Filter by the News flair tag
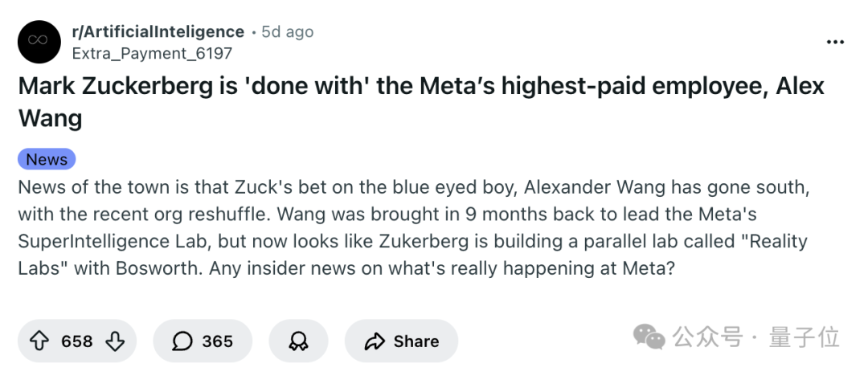Image resolution: width=868 pixels, height=372 pixels. [47, 159]
